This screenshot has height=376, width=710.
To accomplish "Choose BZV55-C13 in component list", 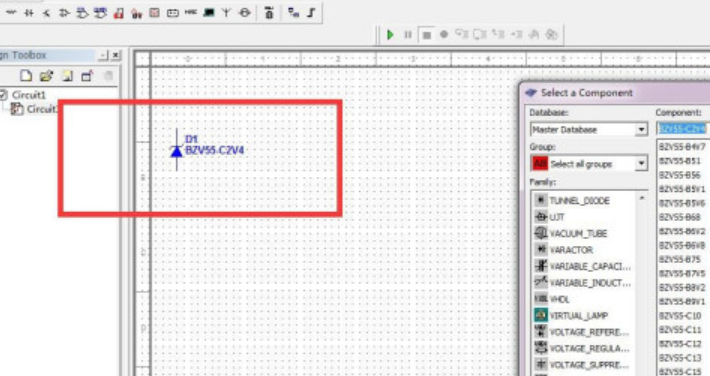I will point(680,358).
